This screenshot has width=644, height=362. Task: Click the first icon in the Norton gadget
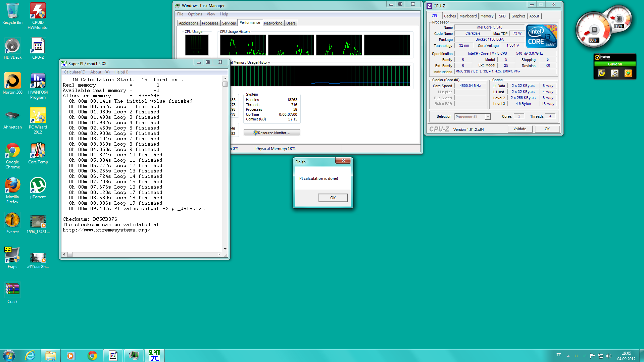(602, 73)
